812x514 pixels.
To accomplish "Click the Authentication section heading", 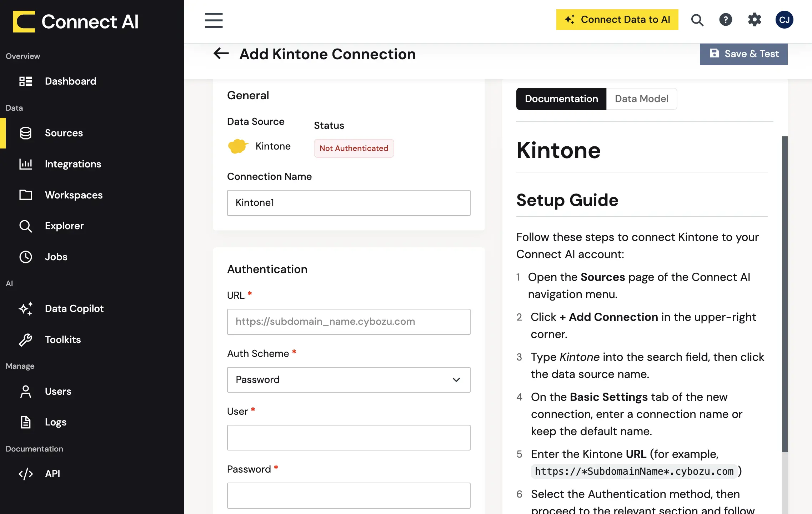I will [x=267, y=269].
